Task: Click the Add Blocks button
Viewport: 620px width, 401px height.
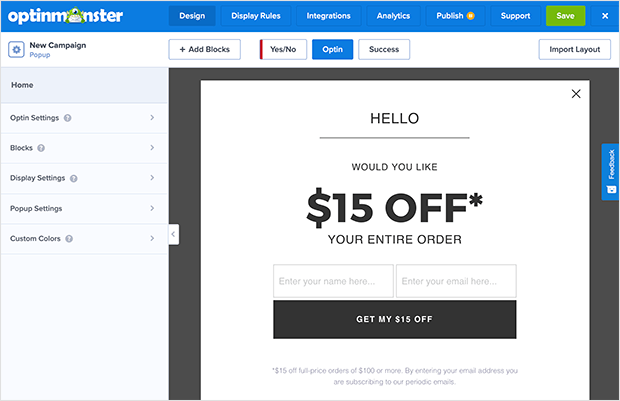Action: coord(204,49)
